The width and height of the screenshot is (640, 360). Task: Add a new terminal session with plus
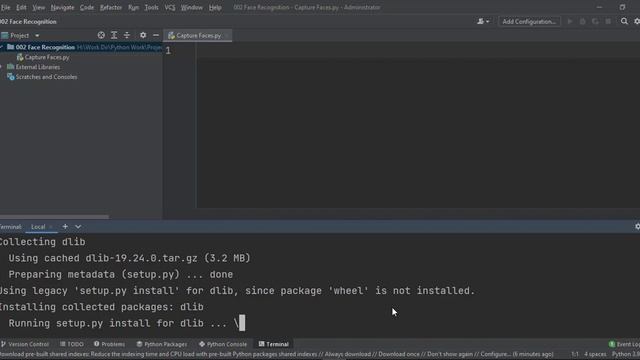65,226
